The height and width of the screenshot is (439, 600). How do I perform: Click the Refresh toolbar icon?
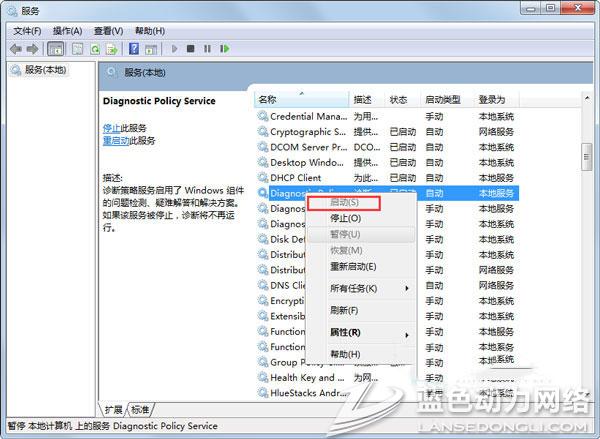96,48
